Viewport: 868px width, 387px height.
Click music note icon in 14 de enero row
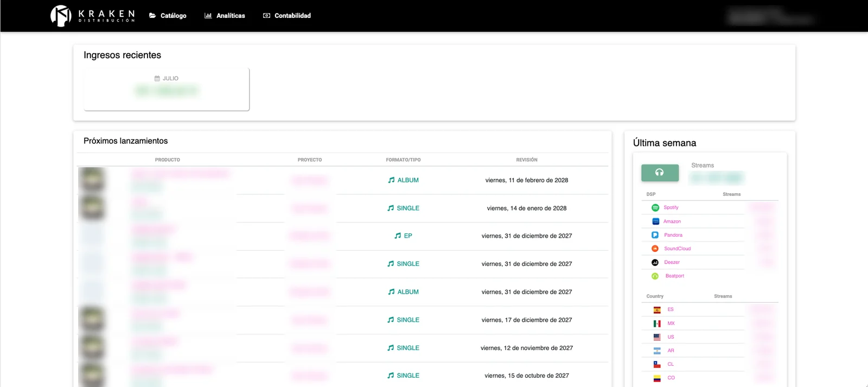click(x=391, y=208)
